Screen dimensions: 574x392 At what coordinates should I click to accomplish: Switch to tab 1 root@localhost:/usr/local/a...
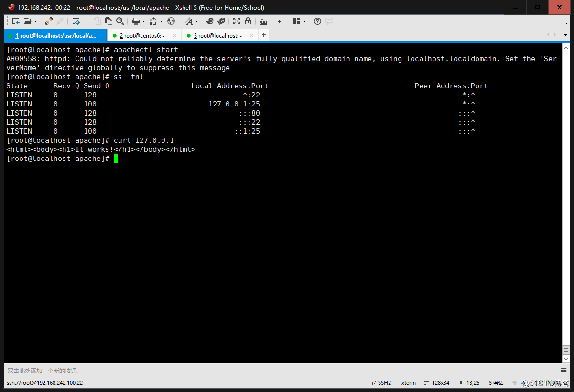55,35
